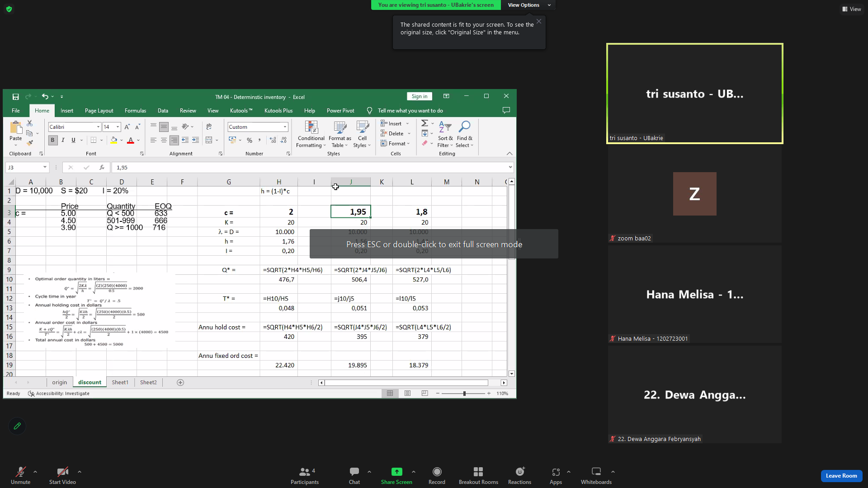Open the Zoom View button

pyautogui.click(x=852, y=9)
